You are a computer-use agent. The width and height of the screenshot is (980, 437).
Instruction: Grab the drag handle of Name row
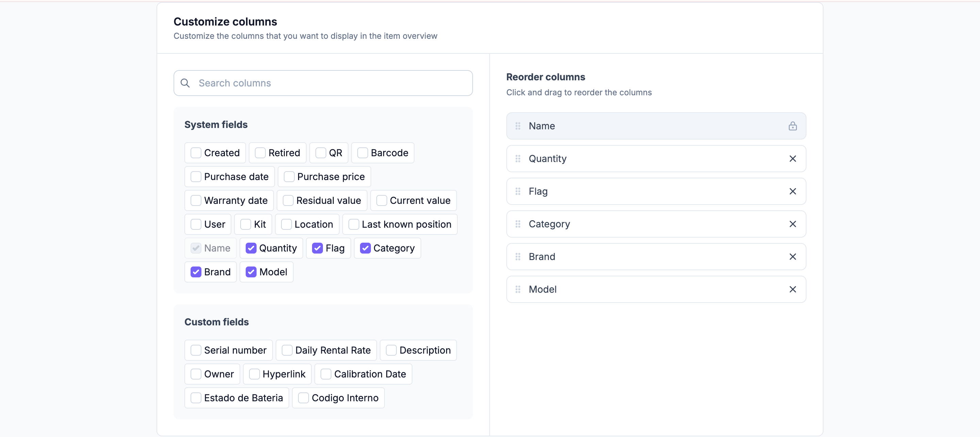point(518,126)
